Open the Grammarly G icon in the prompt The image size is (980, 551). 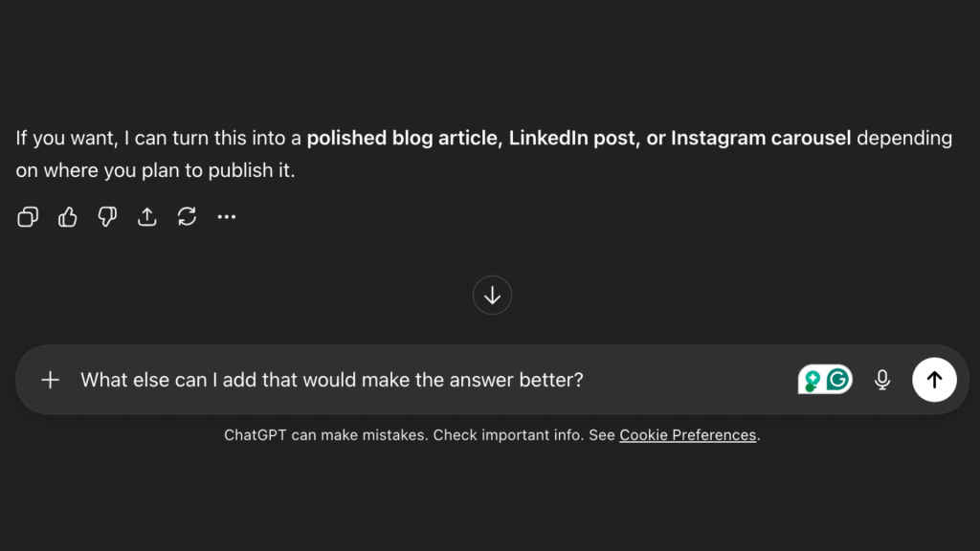838,380
